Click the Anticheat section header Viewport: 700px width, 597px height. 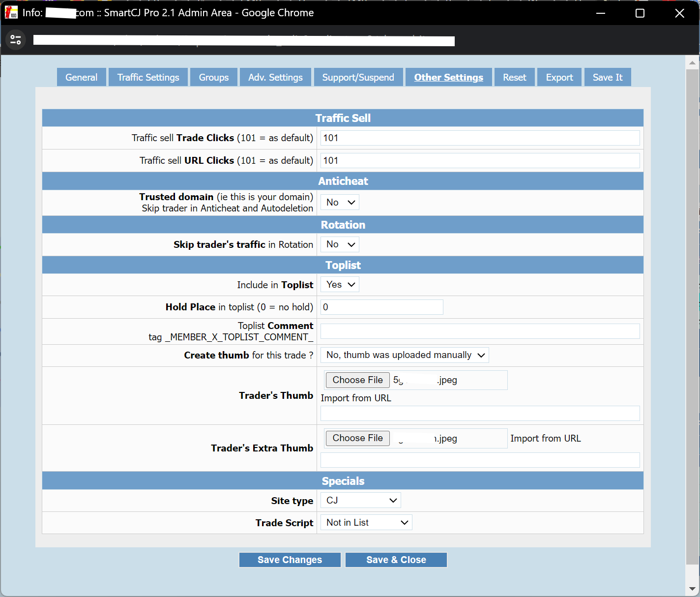[x=343, y=181]
